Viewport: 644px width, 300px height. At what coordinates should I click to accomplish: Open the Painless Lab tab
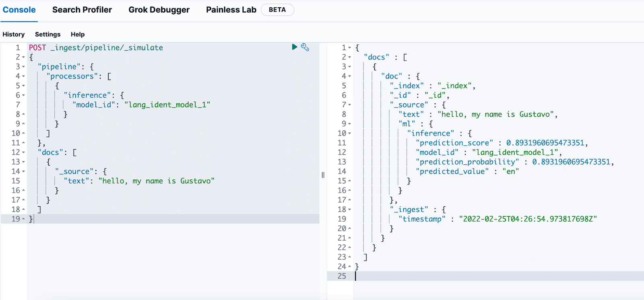[x=231, y=10]
